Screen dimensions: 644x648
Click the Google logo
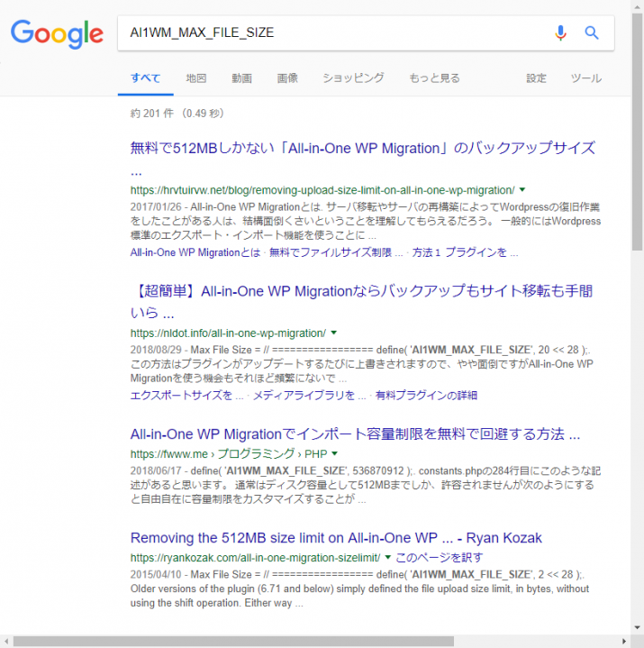pos(57,33)
